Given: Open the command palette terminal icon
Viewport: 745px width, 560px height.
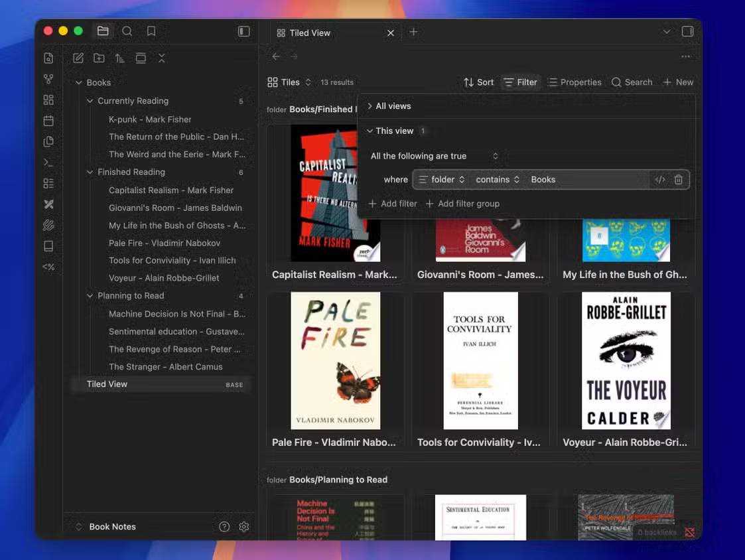Looking at the screenshot, I should pyautogui.click(x=48, y=163).
